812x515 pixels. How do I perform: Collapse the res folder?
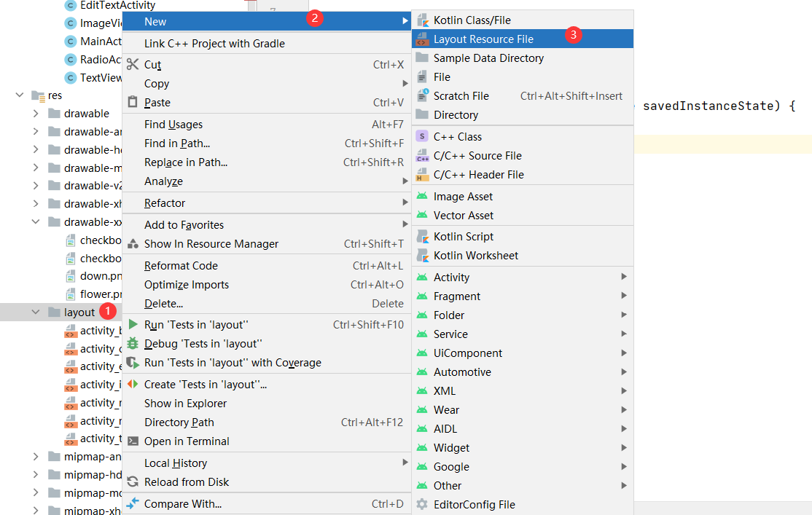pyautogui.click(x=20, y=95)
